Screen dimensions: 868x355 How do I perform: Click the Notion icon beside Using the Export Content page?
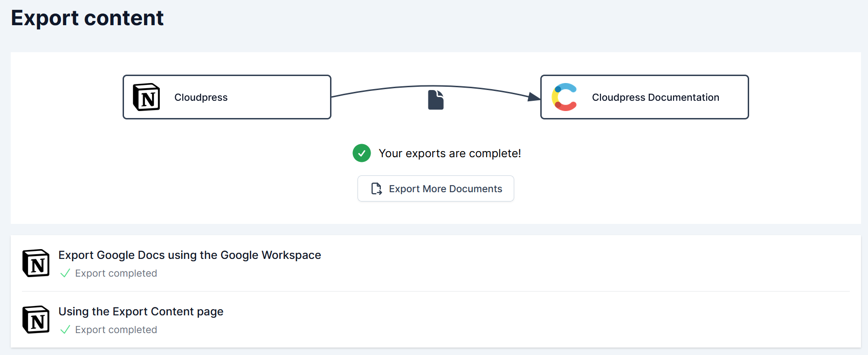coord(36,320)
